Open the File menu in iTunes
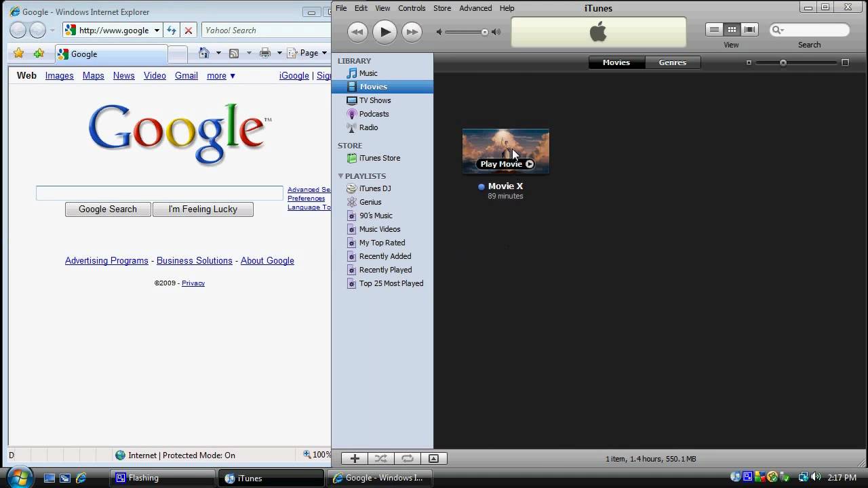Viewport: 868px width, 488px height. click(x=341, y=8)
